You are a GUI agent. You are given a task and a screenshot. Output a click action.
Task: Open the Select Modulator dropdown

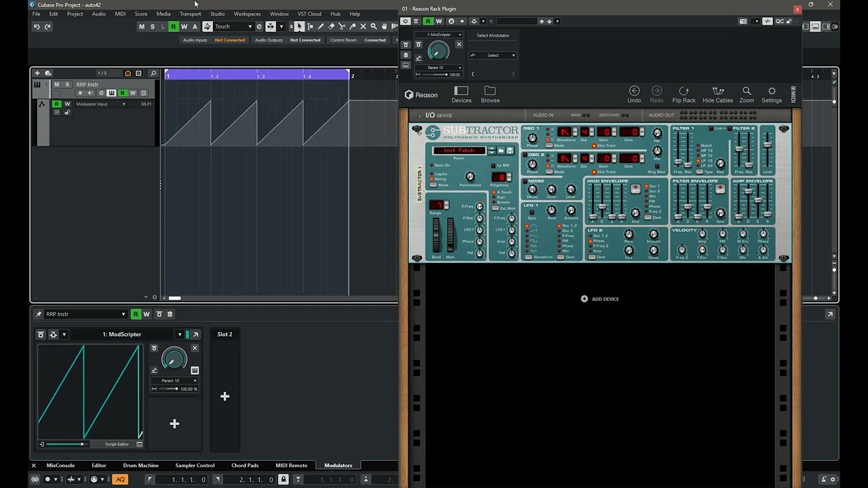(x=492, y=55)
